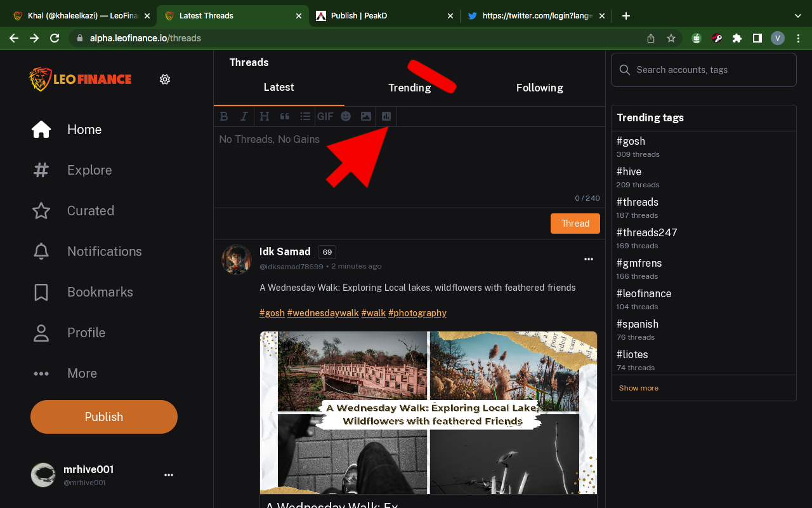Expand trending tags with Show more
This screenshot has height=508, width=812.
click(x=639, y=388)
